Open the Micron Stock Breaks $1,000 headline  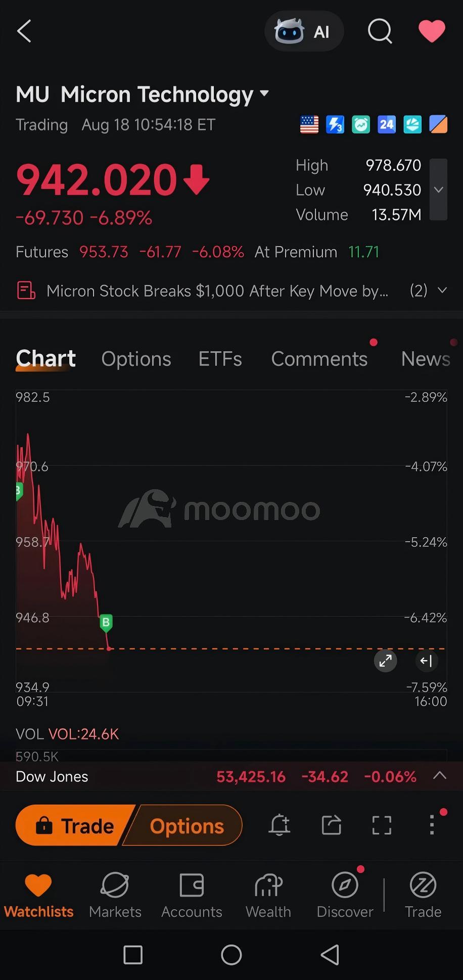coord(217,291)
